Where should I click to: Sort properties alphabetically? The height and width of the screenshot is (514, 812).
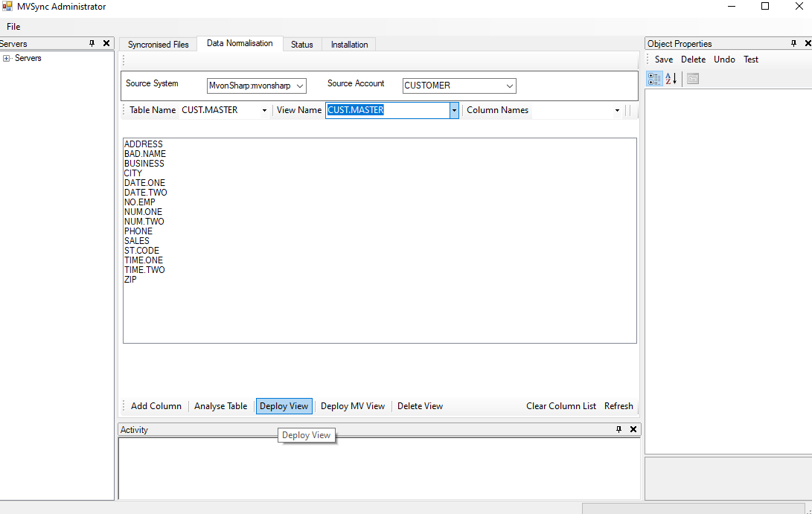coord(671,79)
